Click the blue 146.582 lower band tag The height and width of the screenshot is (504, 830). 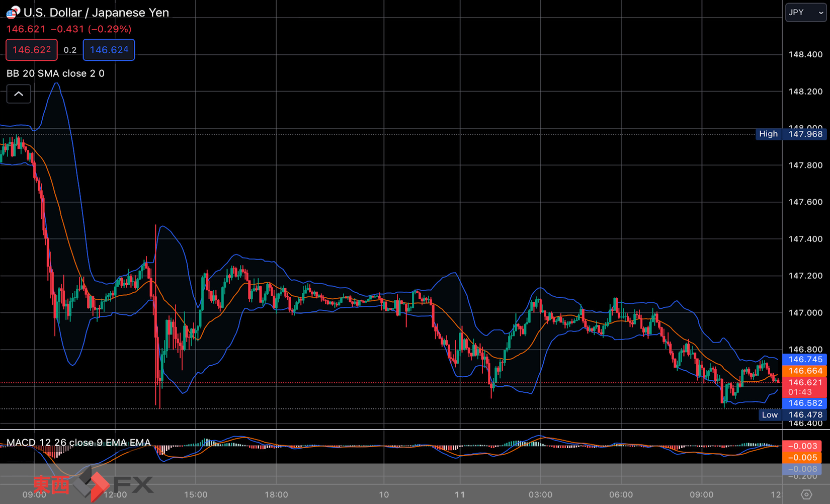(x=805, y=403)
